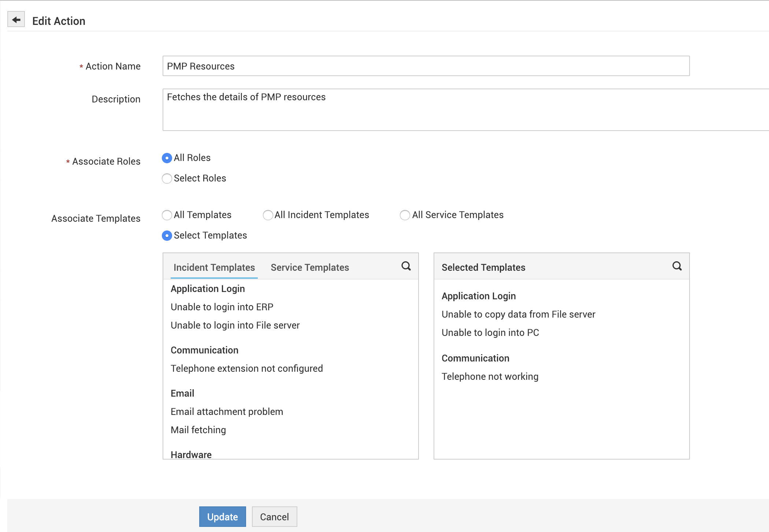Select the Email attachment problem template

pos(227,412)
